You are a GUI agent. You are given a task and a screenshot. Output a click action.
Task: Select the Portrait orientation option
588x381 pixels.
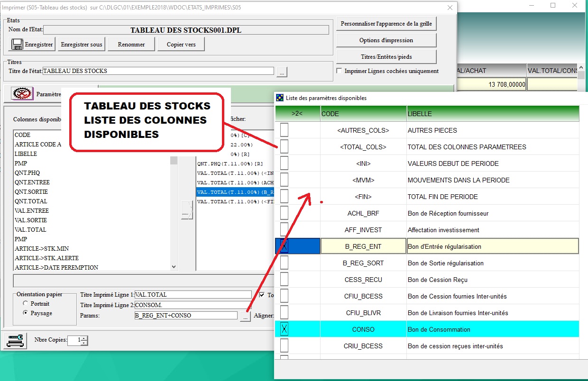26,304
